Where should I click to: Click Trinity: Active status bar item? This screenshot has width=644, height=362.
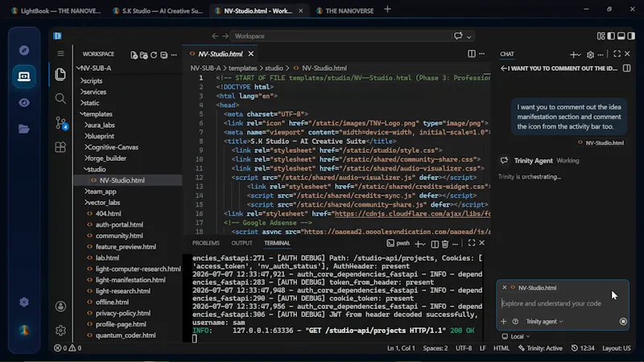coord(540,348)
